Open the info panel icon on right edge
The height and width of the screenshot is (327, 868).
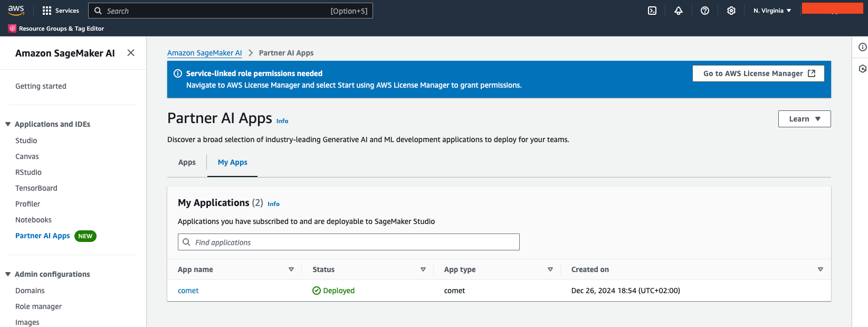862,47
